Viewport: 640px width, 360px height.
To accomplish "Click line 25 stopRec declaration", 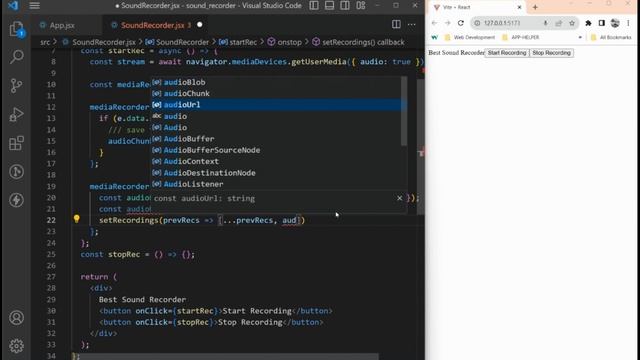I will pos(138,254).
